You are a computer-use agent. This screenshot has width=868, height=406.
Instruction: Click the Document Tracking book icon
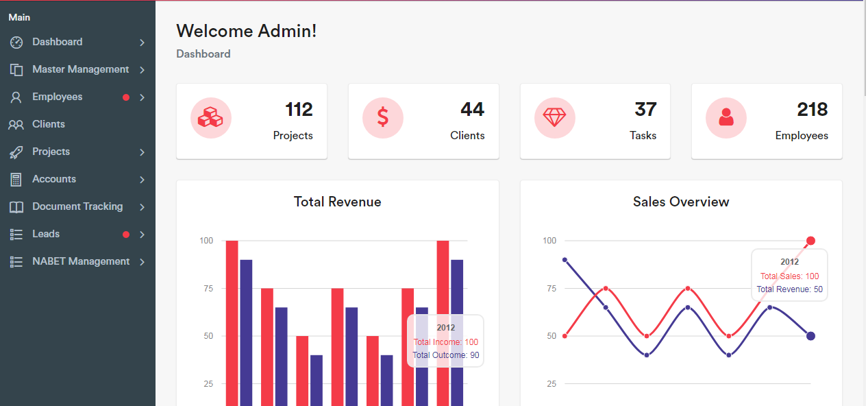(x=16, y=207)
